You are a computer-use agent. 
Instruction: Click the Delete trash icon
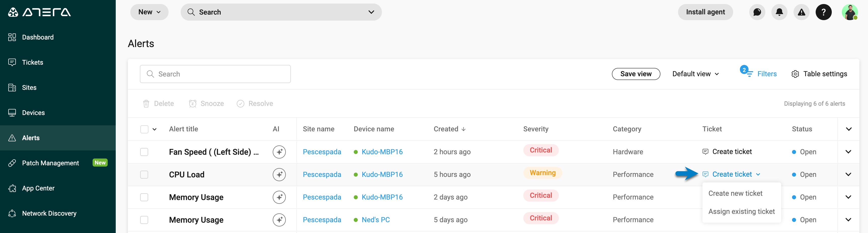point(146,103)
